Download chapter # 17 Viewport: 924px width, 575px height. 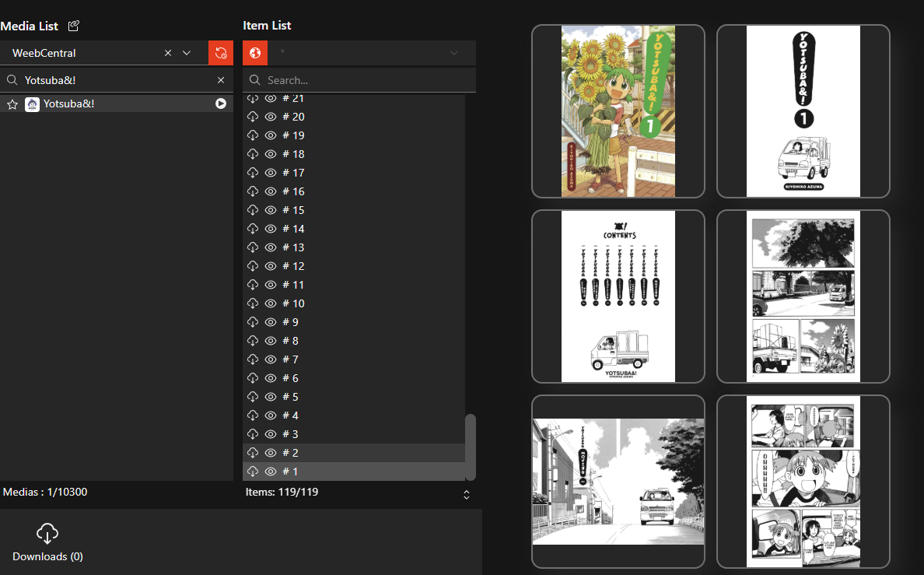[x=253, y=173]
